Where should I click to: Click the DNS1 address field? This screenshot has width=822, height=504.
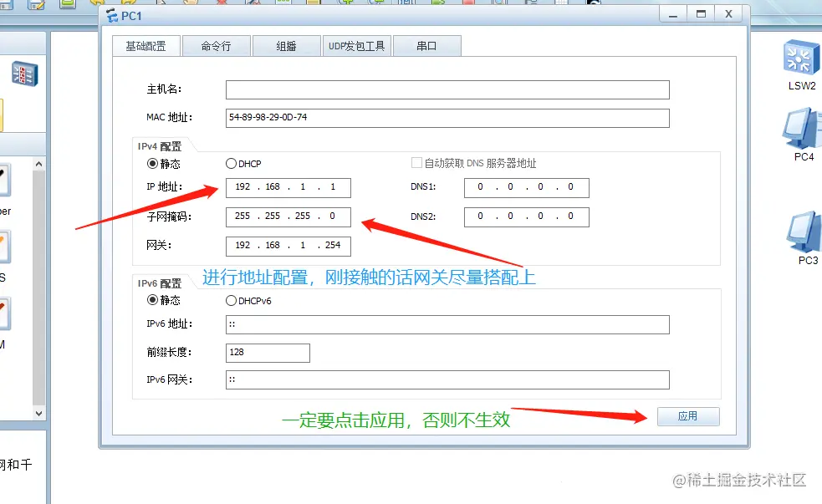click(526, 187)
